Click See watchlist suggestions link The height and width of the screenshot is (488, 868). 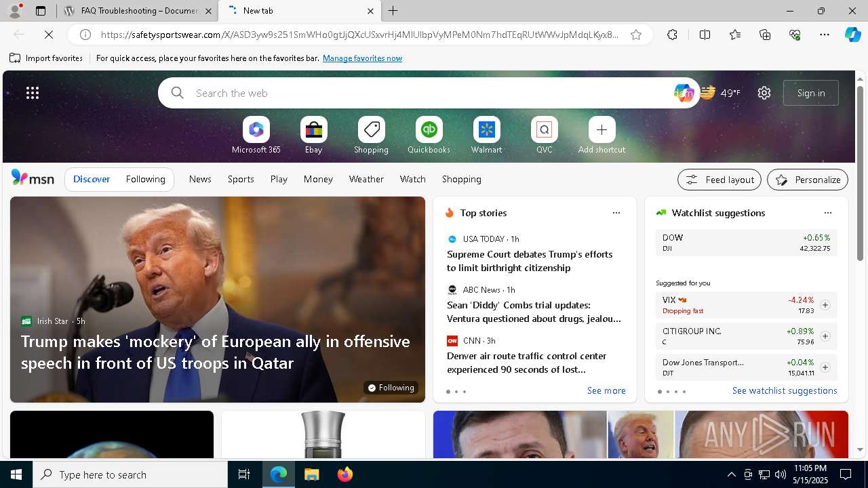tap(785, 390)
